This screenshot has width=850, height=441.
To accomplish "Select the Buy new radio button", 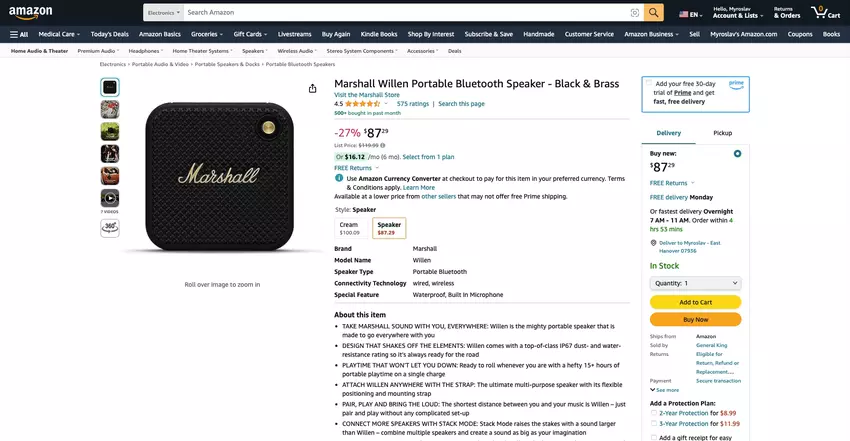I will [x=737, y=153].
